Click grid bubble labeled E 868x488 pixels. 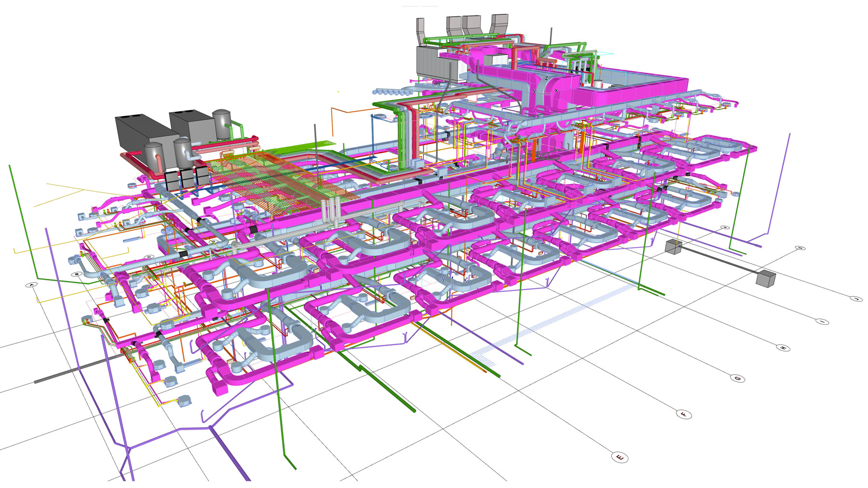[x=620, y=457]
